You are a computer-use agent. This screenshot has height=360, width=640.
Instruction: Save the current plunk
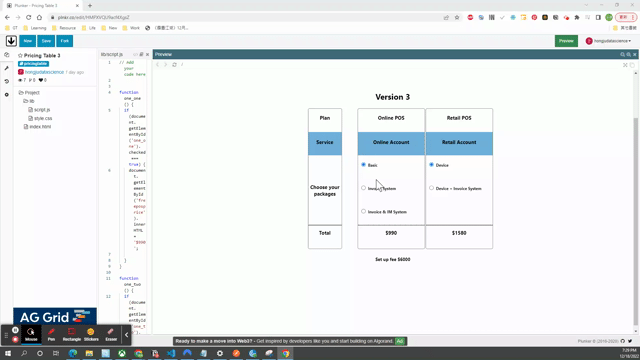coord(46,41)
